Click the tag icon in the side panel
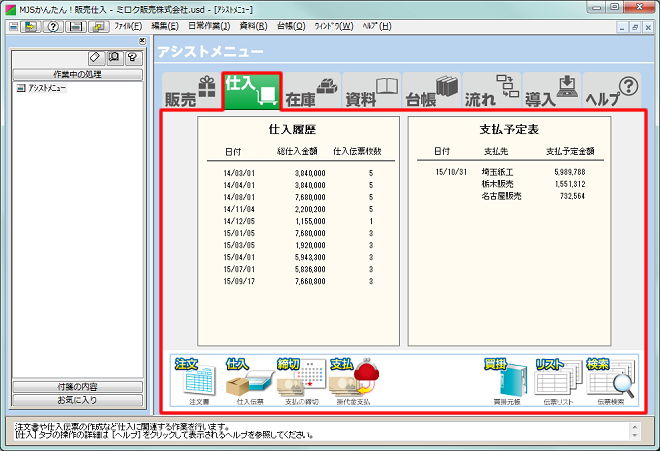 (96, 58)
